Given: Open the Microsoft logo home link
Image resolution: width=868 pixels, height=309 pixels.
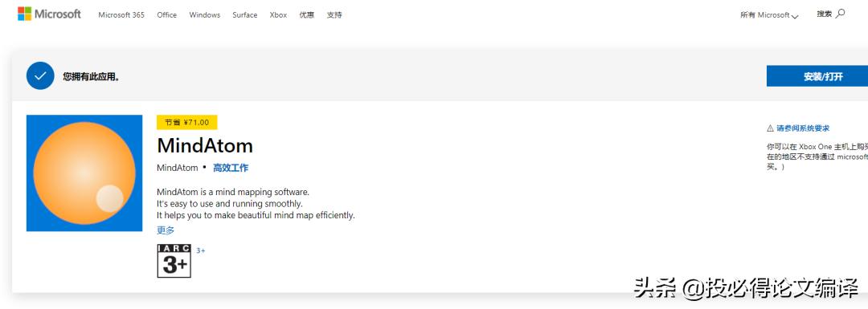Looking at the screenshot, I should (49, 14).
